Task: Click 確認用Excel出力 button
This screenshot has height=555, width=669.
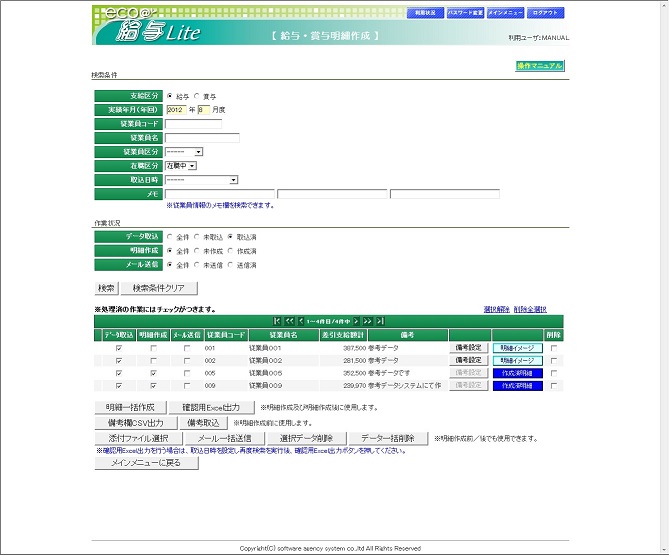Action: [x=212, y=407]
